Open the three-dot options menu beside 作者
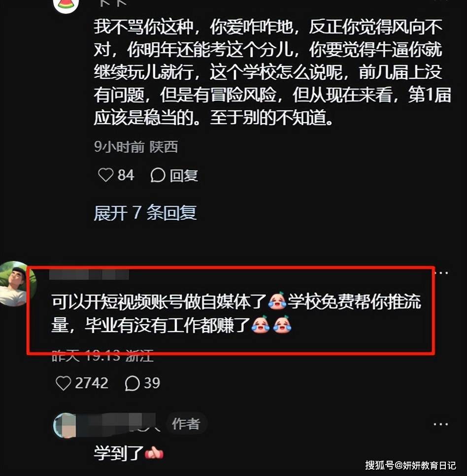The image size is (467, 476). click(x=440, y=424)
